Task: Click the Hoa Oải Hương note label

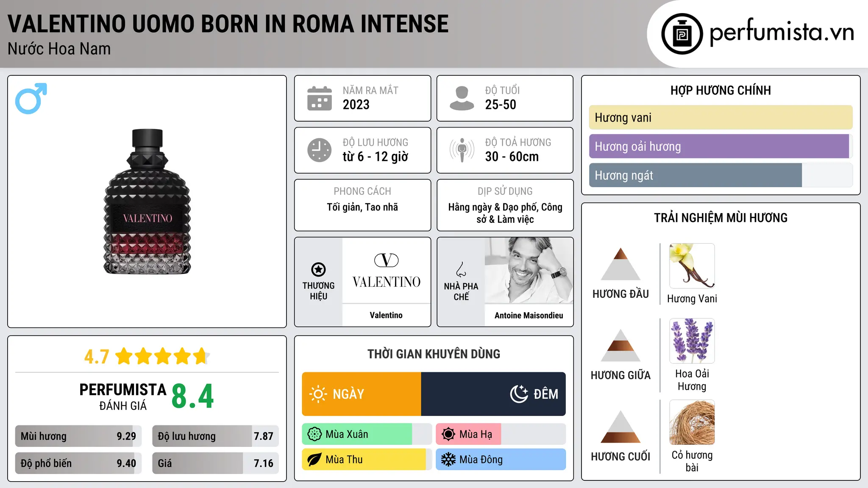Action: point(692,380)
